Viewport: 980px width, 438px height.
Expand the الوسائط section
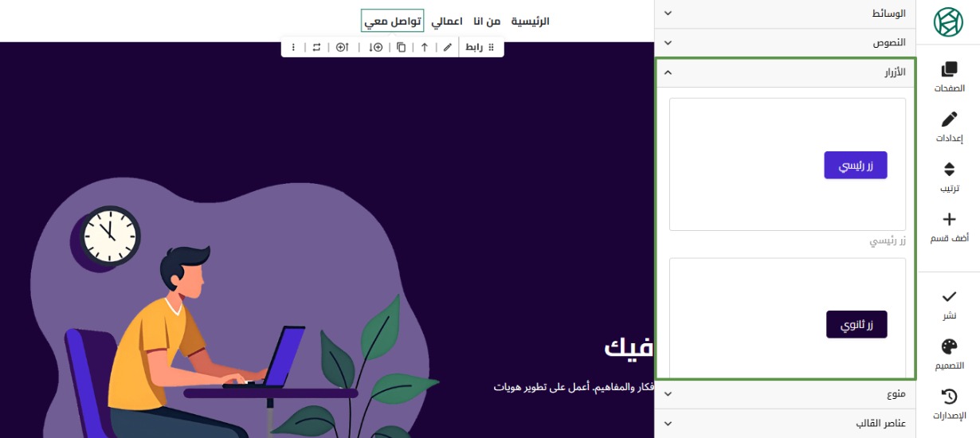pos(785,14)
